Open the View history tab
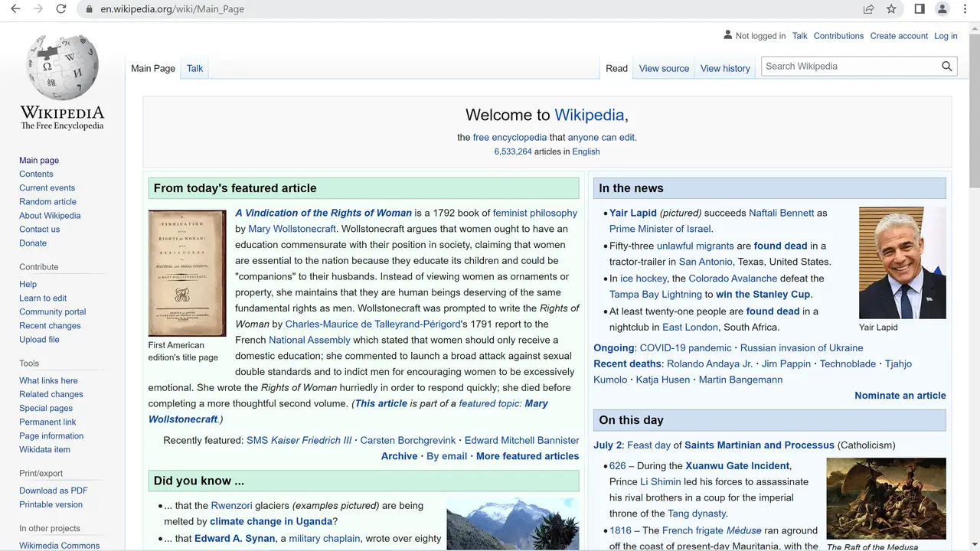This screenshot has height=551, width=980. click(x=725, y=68)
